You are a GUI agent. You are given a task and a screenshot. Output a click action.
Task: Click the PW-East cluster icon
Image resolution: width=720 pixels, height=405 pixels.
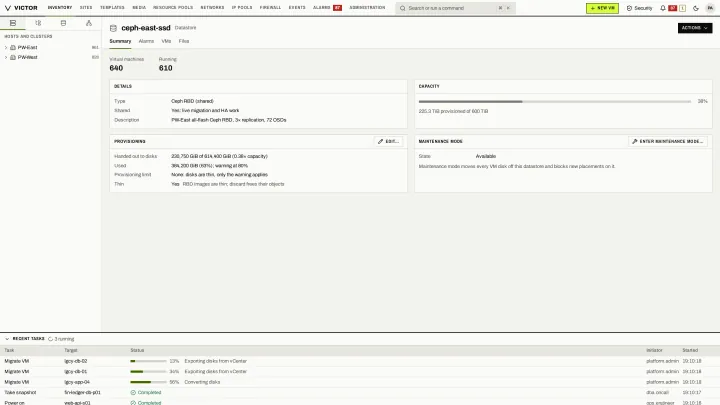13,47
